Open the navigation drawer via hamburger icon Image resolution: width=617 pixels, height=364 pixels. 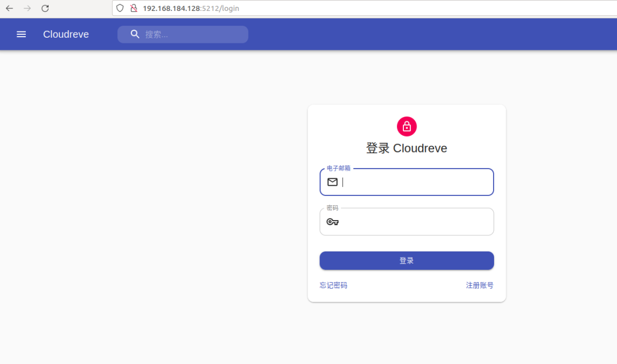point(21,34)
